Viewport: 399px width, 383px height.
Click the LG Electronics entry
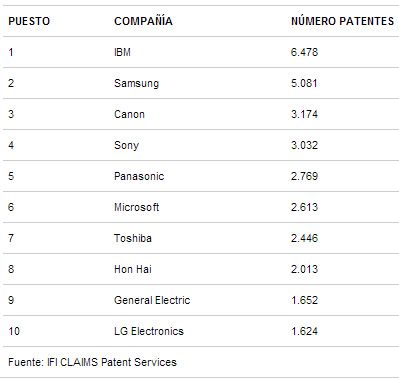pos(149,331)
